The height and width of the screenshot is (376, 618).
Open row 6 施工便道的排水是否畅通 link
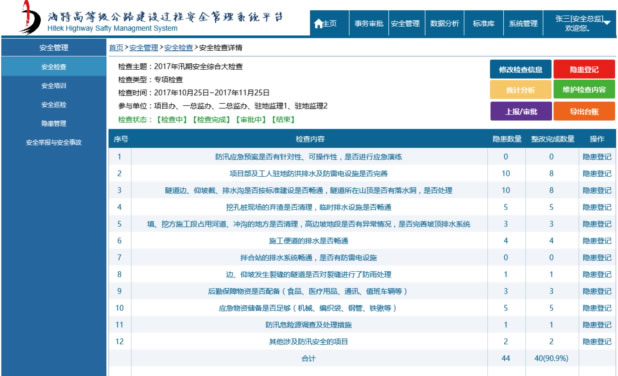tap(309, 241)
